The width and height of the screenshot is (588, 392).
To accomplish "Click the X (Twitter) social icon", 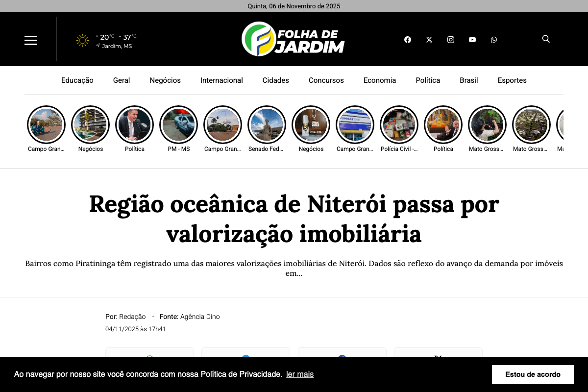I will tap(429, 40).
